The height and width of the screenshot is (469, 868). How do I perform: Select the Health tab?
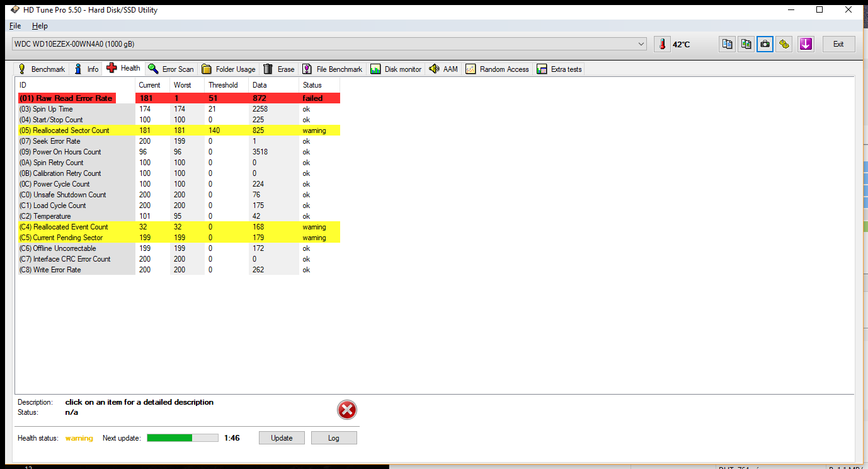click(124, 68)
